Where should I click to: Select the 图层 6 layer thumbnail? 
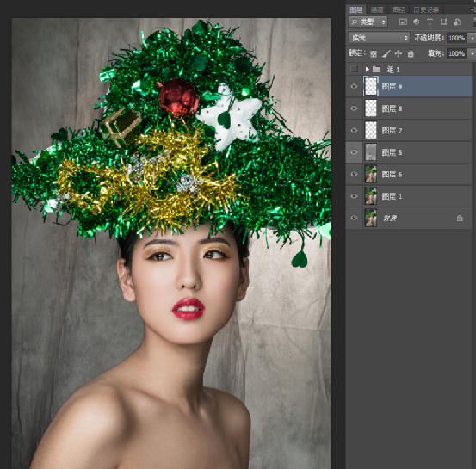click(371, 174)
